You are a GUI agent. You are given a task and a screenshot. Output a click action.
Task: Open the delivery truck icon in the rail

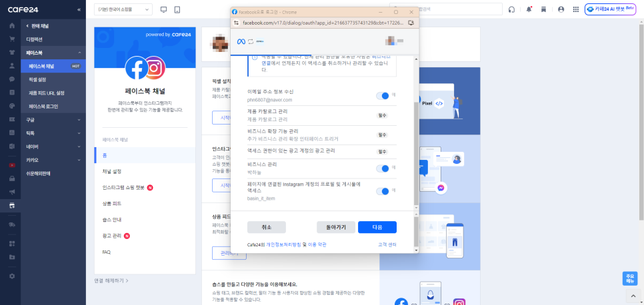coord(12,224)
